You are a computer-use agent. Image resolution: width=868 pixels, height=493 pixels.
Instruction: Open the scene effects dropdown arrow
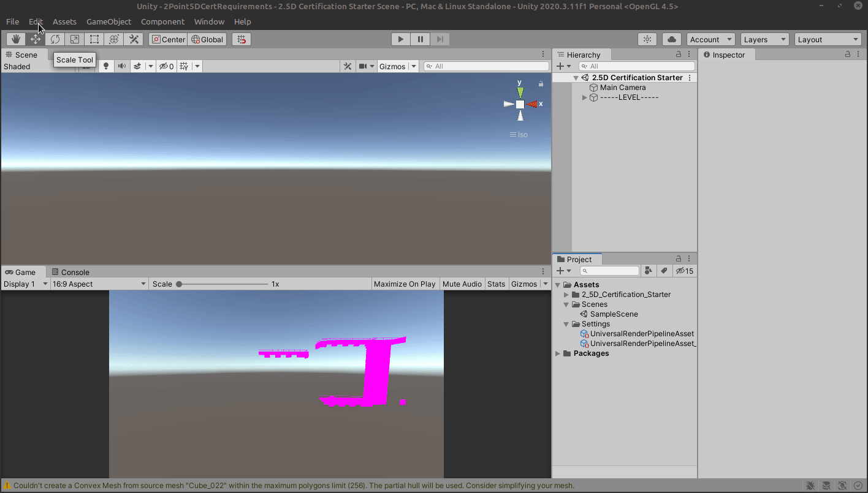point(151,66)
